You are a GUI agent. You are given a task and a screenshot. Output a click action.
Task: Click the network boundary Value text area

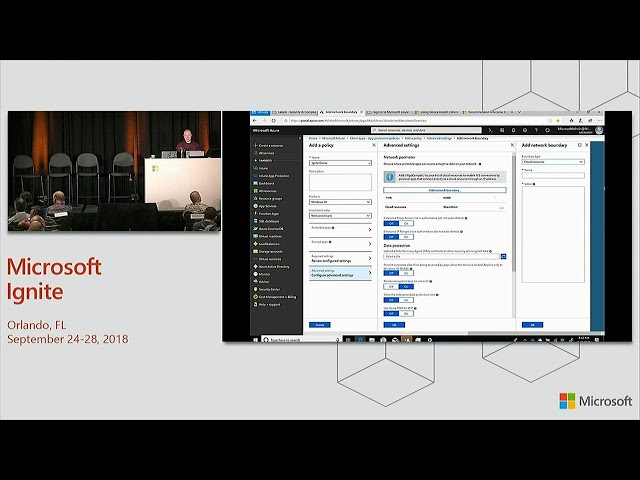(553, 234)
